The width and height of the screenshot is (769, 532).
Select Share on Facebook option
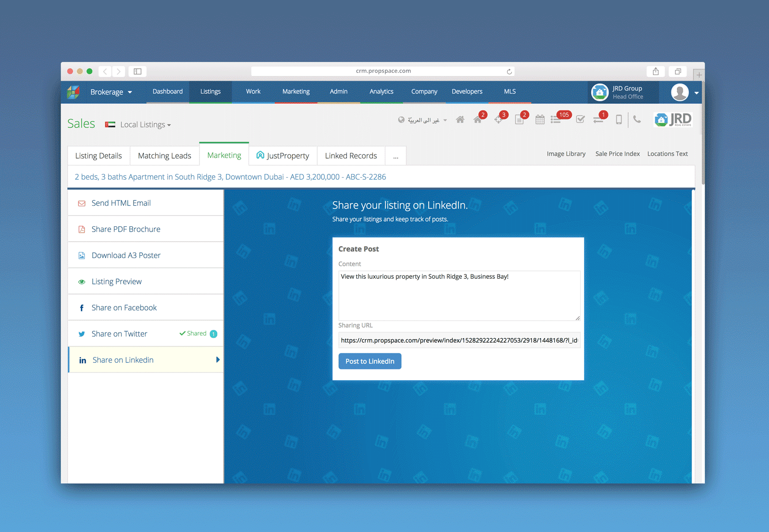click(146, 308)
